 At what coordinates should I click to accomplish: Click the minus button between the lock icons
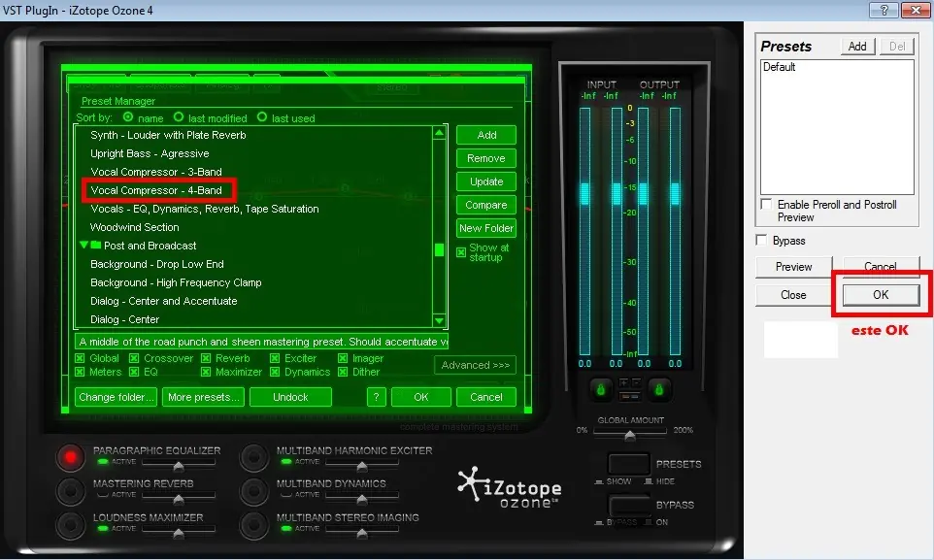pyautogui.click(x=636, y=383)
